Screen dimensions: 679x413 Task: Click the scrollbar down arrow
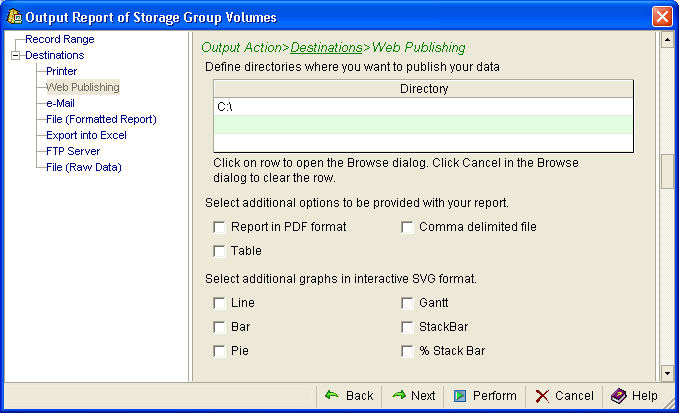[667, 373]
